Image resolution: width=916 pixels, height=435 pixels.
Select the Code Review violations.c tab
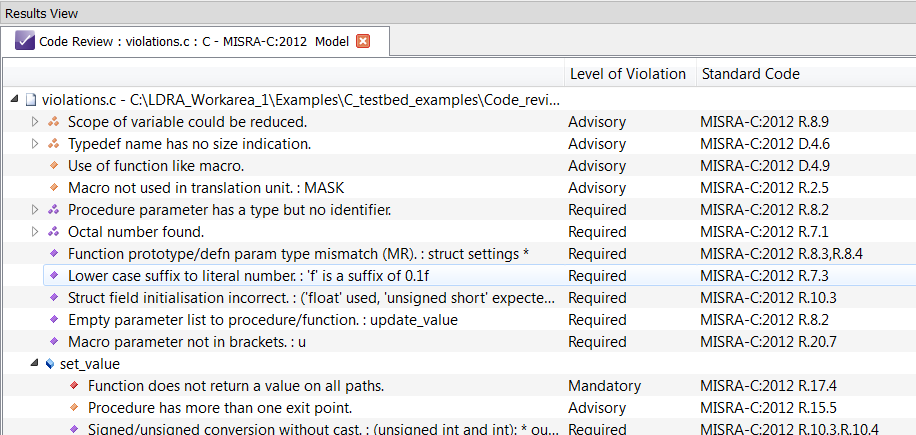(x=194, y=41)
